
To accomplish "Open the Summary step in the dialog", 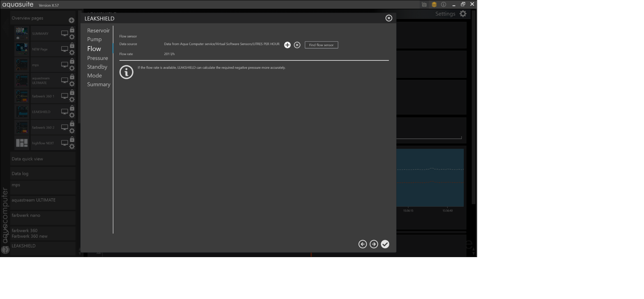I will [99, 84].
